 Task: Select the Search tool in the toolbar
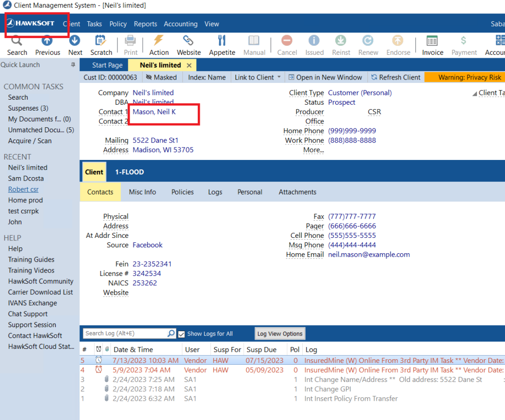[x=17, y=44]
